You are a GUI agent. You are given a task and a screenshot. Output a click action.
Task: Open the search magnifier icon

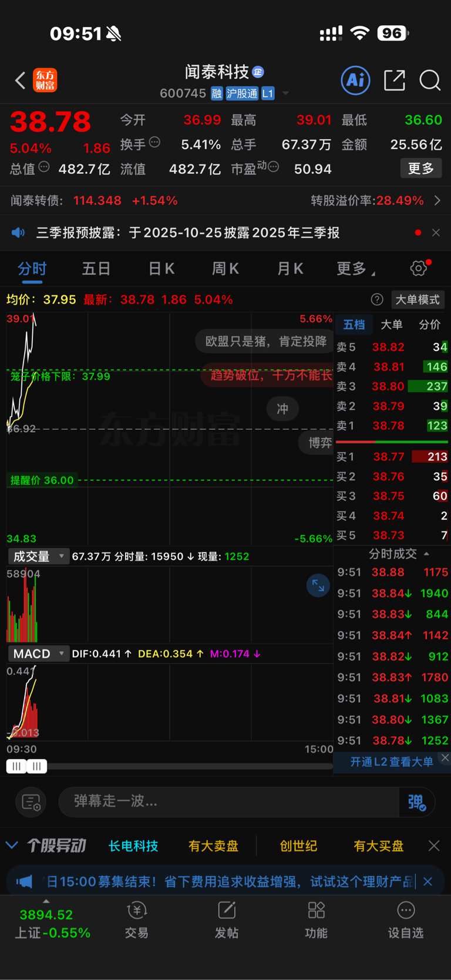[430, 80]
